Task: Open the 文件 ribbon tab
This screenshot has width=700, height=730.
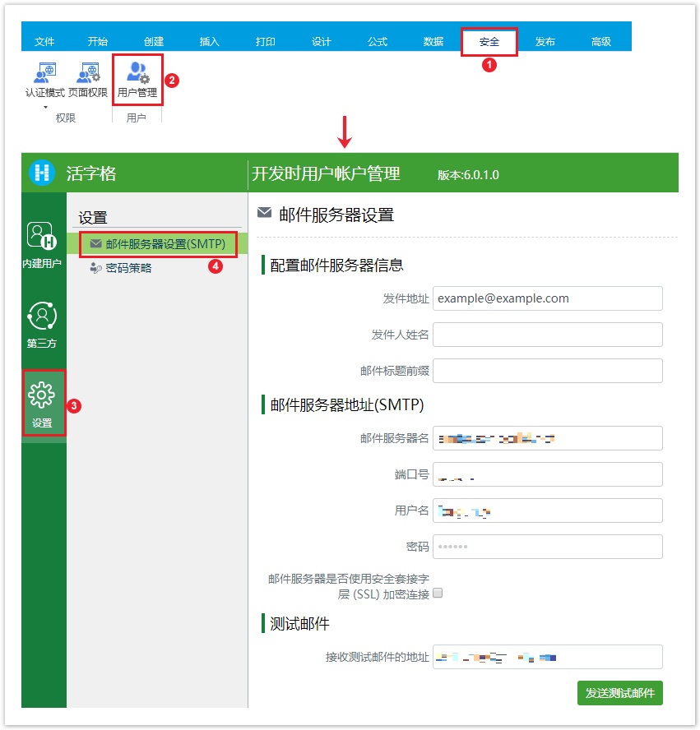Action: click(x=44, y=41)
